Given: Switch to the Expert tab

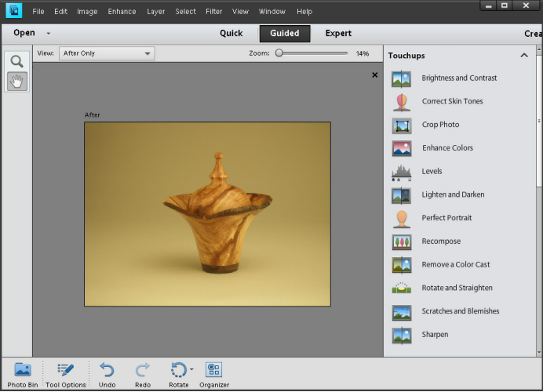Looking at the screenshot, I should coord(338,34).
